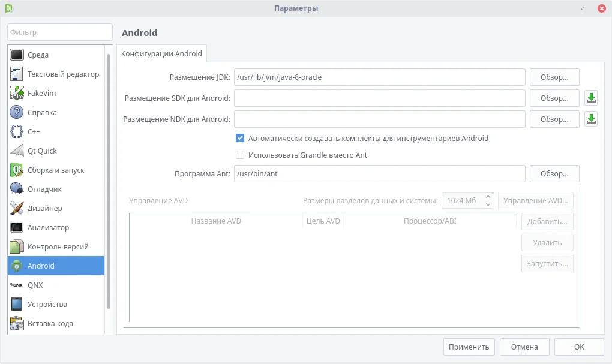Image resolution: width=612 pixels, height=364 pixels.
Task: Open the Справка settings icon
Action: click(17, 113)
